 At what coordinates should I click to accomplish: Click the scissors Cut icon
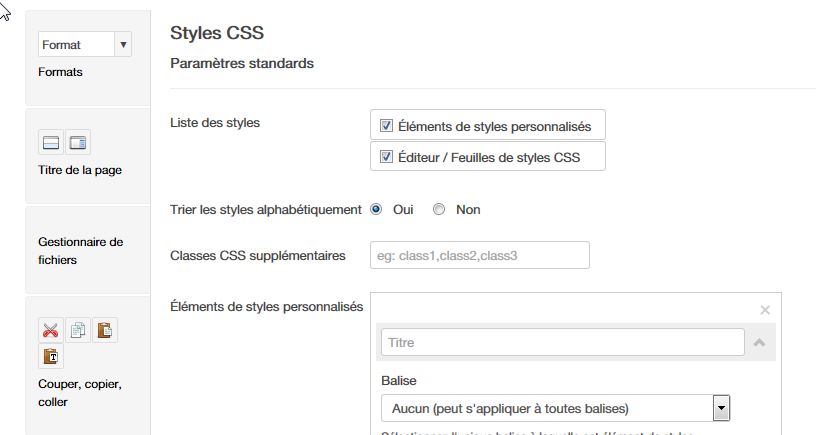coord(50,330)
